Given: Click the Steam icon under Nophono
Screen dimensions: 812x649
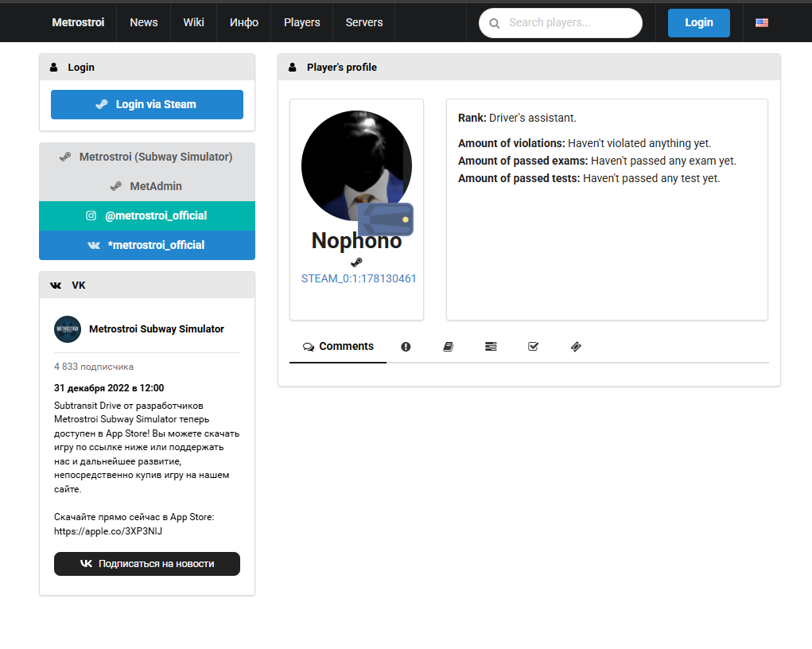Looking at the screenshot, I should tap(356, 262).
